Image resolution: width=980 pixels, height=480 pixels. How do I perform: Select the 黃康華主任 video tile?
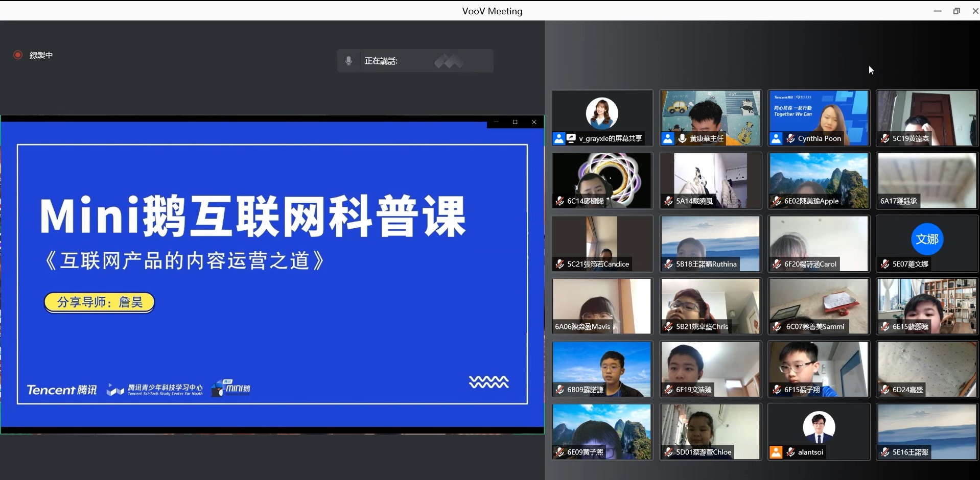711,118
